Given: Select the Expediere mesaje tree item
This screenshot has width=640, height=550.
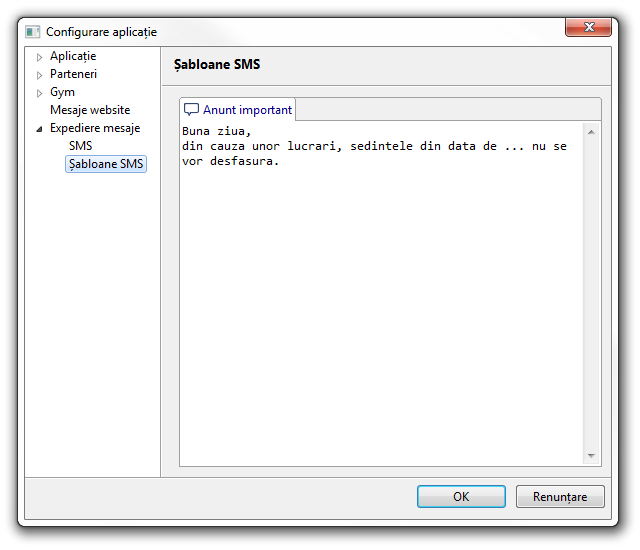Looking at the screenshot, I should click(x=95, y=128).
